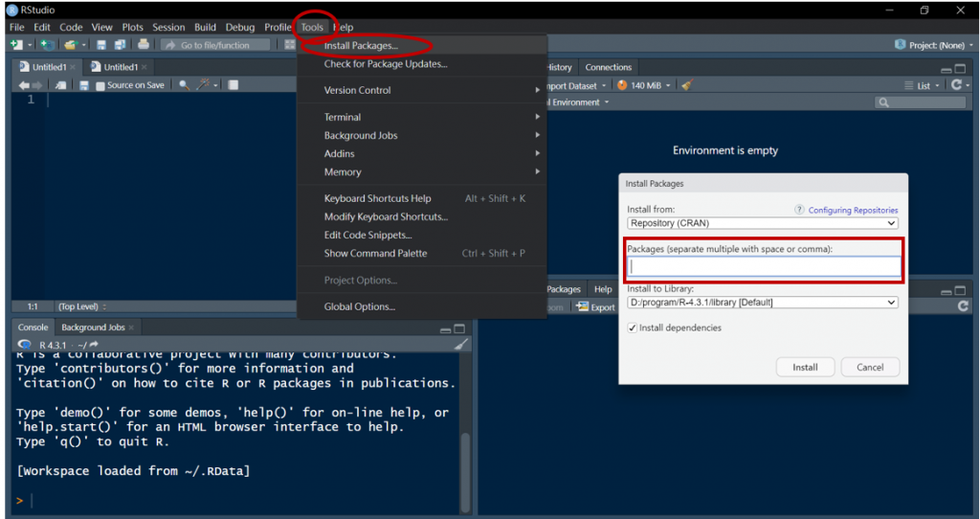The width and height of the screenshot is (980, 519).
Task: Click the New File icon in main toolbar
Action: 16,45
